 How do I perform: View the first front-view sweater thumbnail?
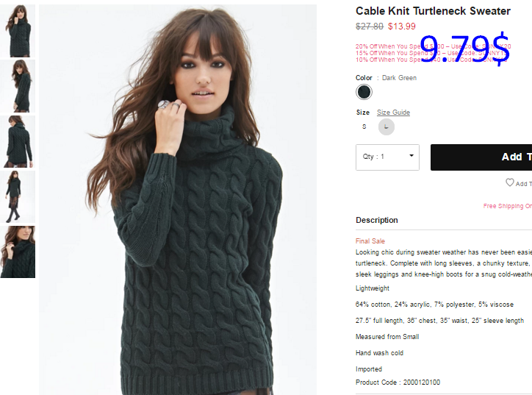[x=18, y=31]
